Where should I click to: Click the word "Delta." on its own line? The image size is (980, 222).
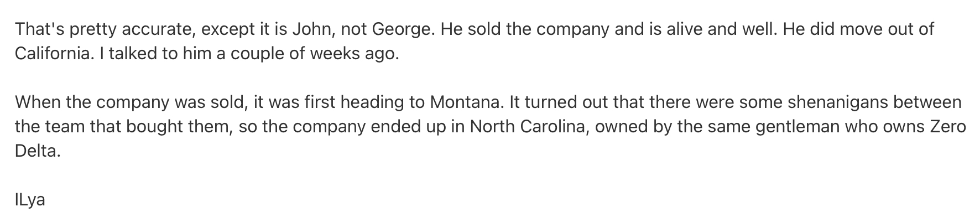click(37, 151)
